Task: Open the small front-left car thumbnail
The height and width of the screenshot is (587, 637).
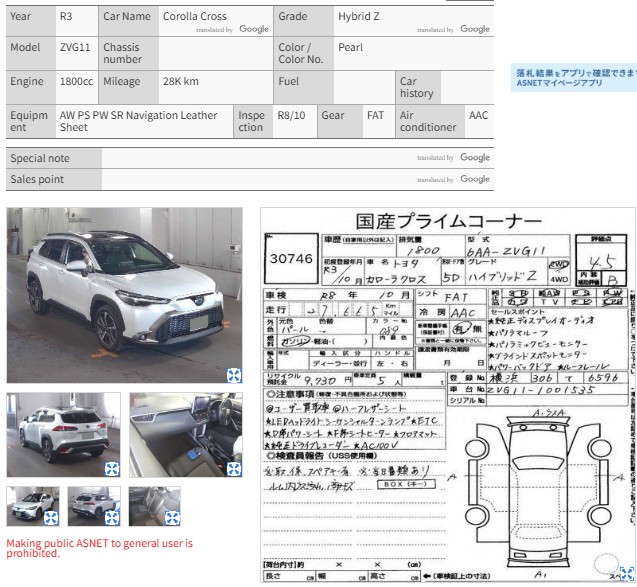Action: 33,506
